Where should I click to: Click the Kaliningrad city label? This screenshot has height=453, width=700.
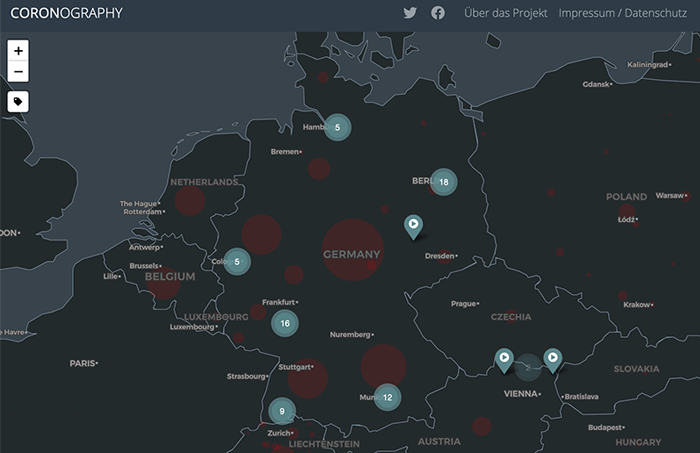(x=648, y=65)
